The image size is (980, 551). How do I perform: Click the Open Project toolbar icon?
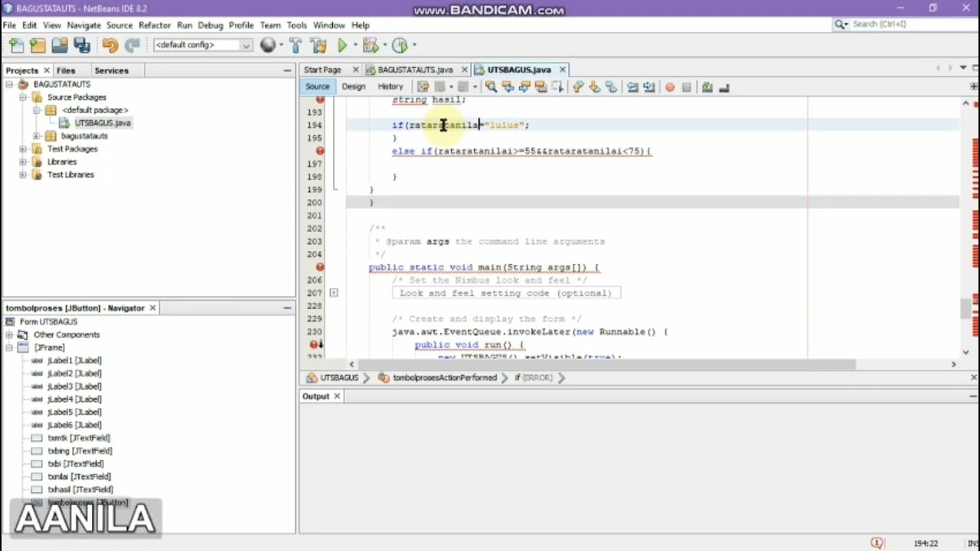60,45
